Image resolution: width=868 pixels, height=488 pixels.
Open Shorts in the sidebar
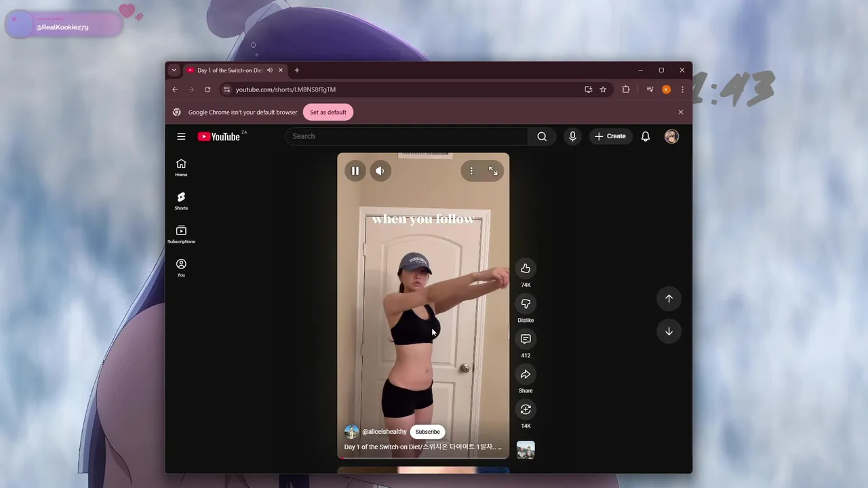point(181,201)
